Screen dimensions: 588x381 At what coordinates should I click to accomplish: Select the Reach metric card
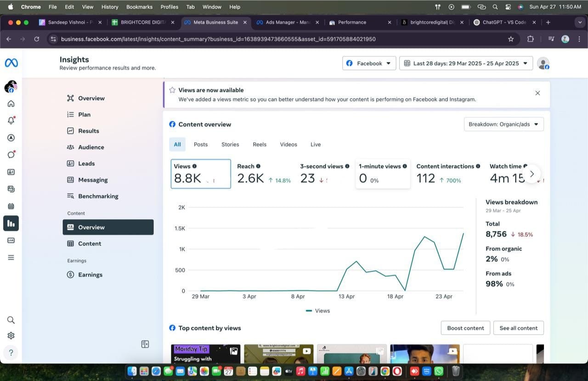[264, 174]
